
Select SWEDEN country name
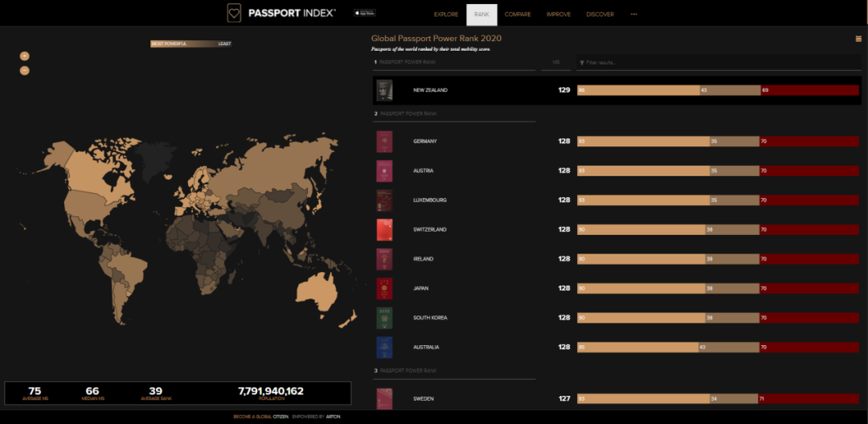click(x=424, y=398)
